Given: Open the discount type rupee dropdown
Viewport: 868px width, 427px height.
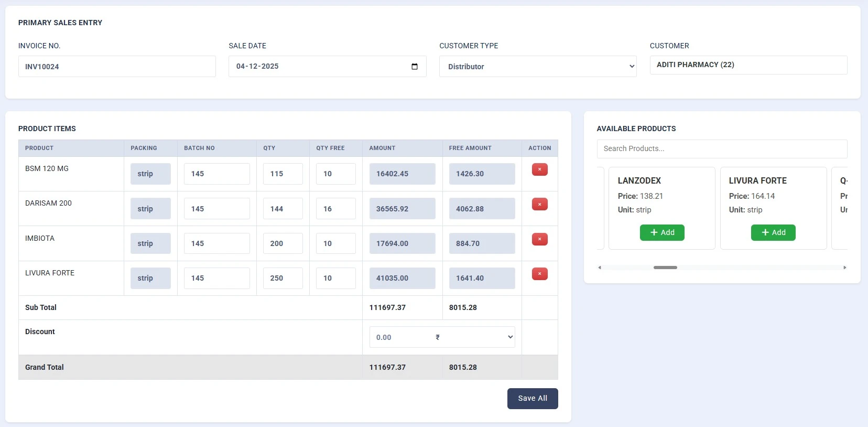Looking at the screenshot, I should click(473, 337).
